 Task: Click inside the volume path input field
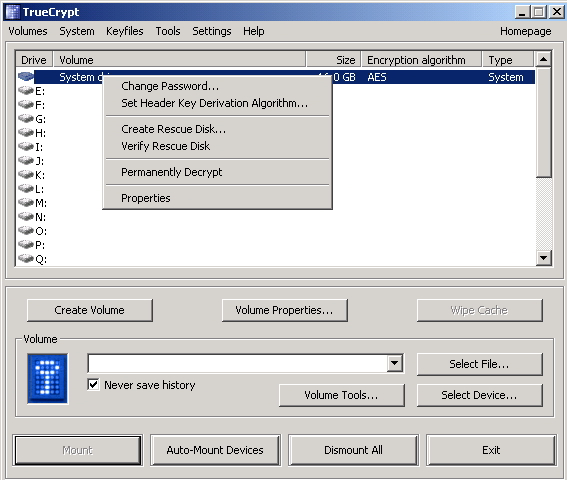(x=237, y=363)
